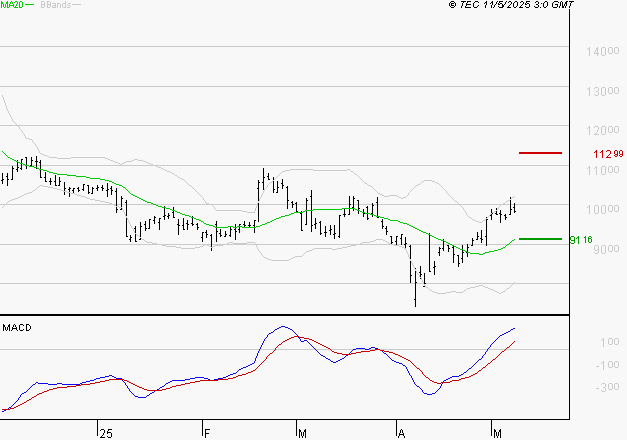Click the green MA20 legend line
This screenshot has width=627, height=440.
(x=29, y=5)
